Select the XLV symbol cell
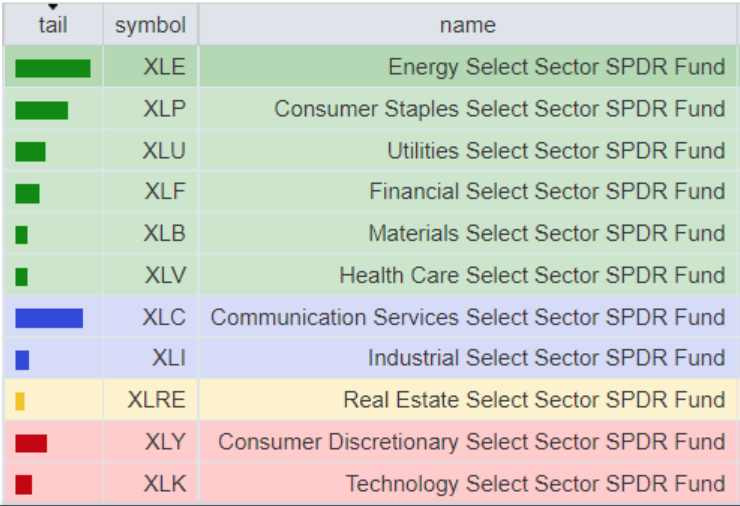This screenshot has width=740, height=506. 164,276
